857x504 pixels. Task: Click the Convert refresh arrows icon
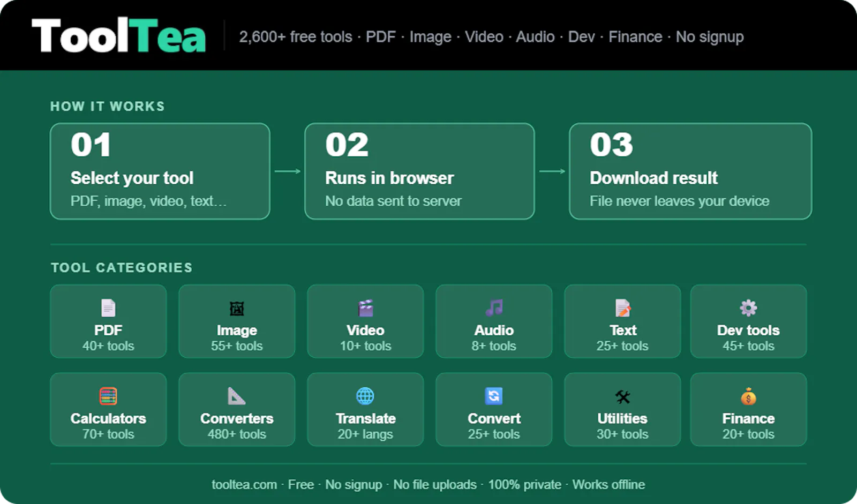click(494, 396)
